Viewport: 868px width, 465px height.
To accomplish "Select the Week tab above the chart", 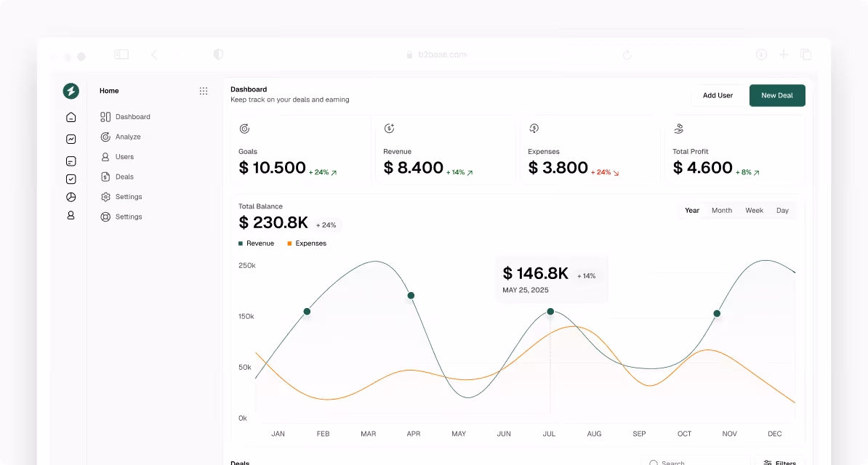I will (754, 210).
